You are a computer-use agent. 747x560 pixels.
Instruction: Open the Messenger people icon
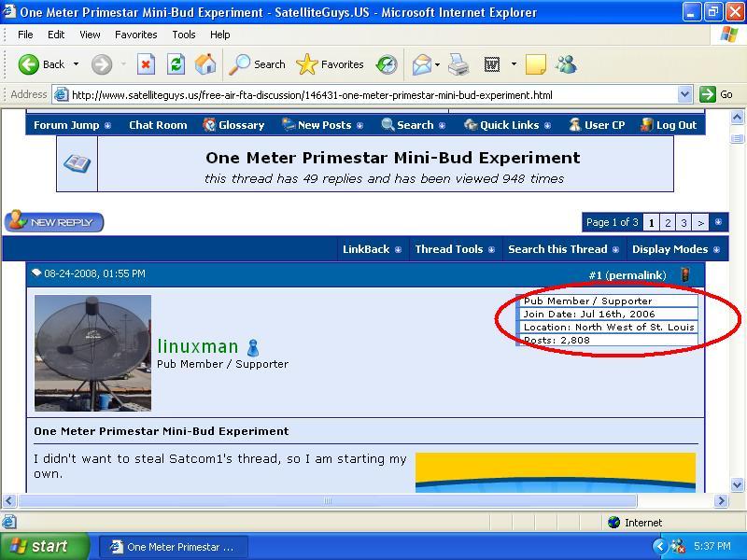click(567, 64)
